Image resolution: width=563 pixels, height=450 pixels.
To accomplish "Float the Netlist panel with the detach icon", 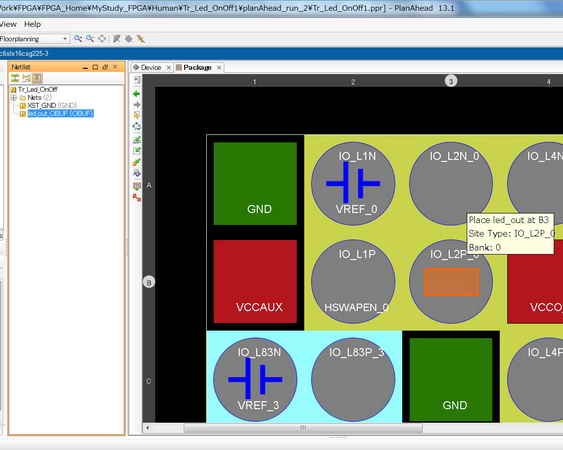I will pos(105,67).
